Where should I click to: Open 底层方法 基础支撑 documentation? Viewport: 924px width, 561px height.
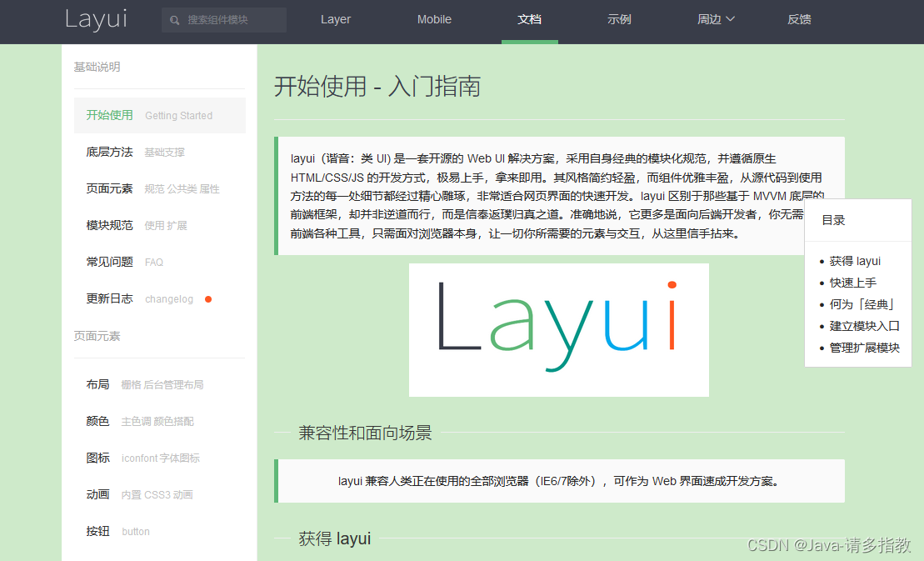pyautogui.click(x=109, y=152)
